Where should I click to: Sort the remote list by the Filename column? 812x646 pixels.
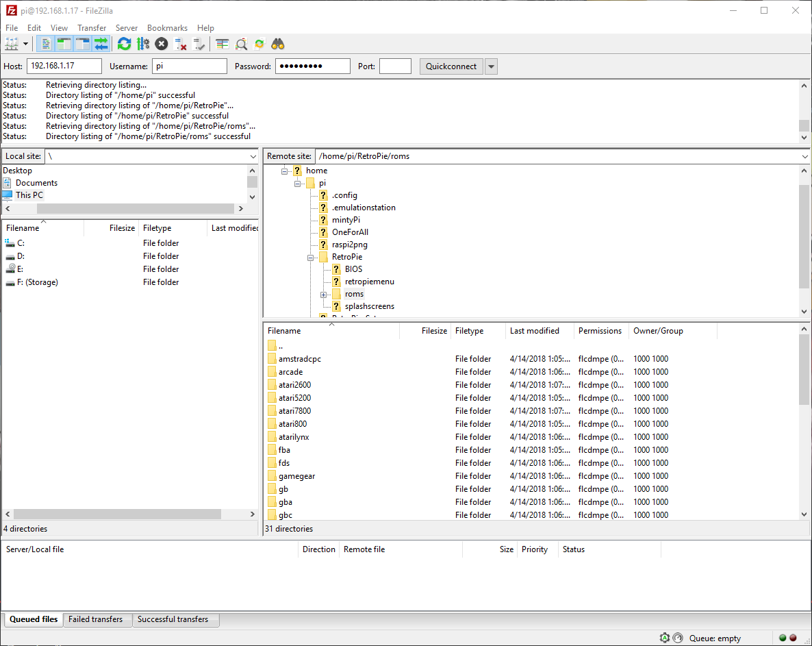click(331, 331)
